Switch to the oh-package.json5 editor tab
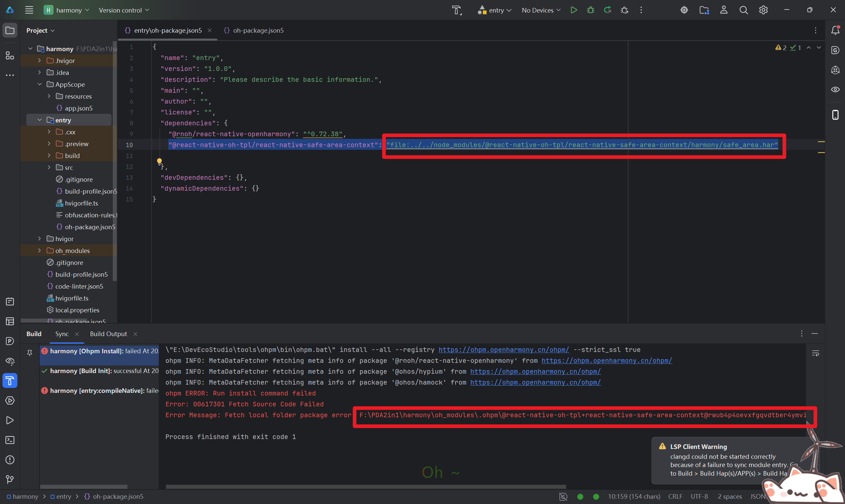The height and width of the screenshot is (504, 845). tap(258, 31)
